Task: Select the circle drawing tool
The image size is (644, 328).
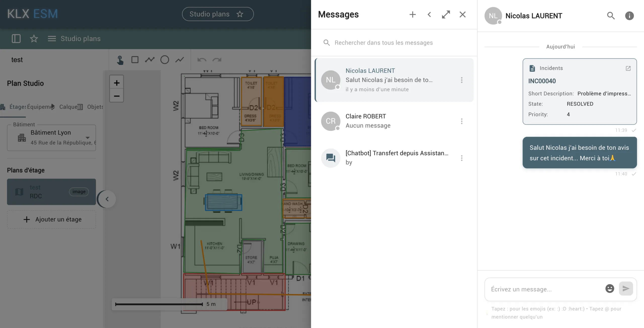Action: point(165,60)
